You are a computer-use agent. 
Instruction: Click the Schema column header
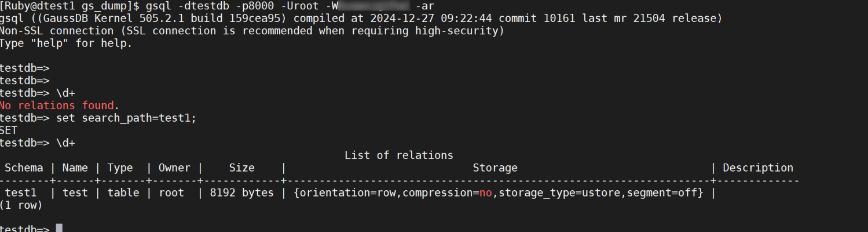(24, 168)
